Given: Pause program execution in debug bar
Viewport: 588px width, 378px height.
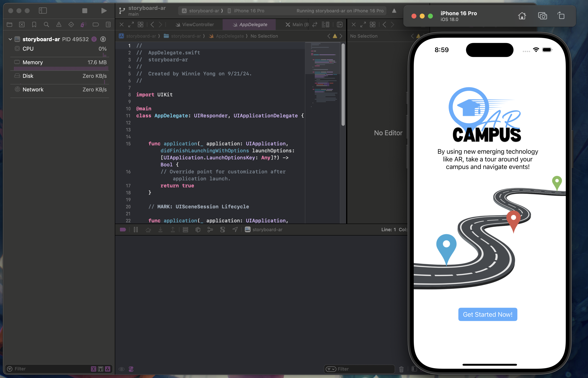Looking at the screenshot, I should pos(136,230).
